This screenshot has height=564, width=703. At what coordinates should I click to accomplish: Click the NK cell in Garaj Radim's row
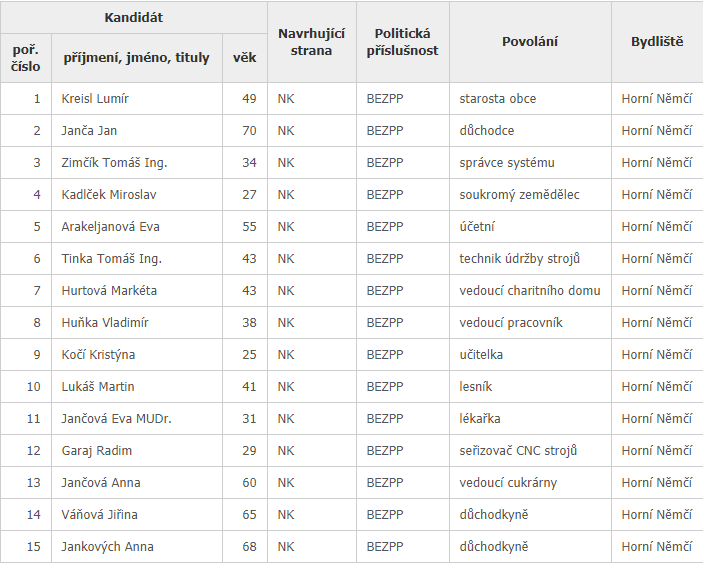286,451
